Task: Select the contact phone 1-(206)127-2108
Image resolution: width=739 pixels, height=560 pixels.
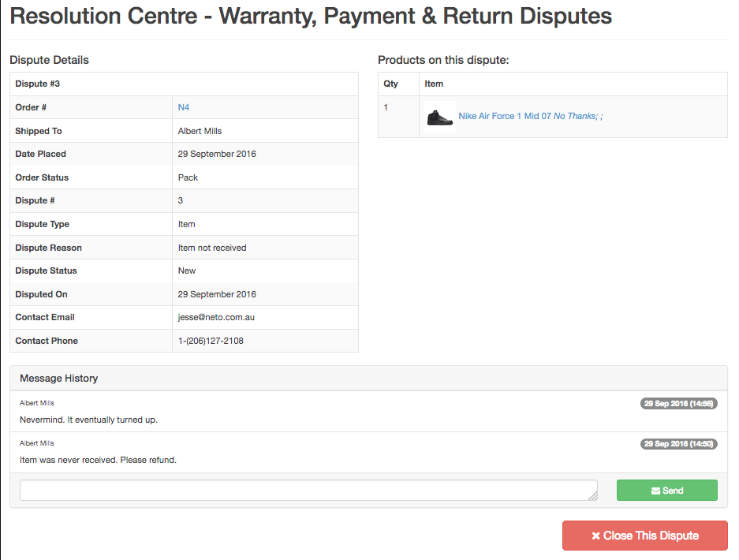Action: pyautogui.click(x=211, y=341)
